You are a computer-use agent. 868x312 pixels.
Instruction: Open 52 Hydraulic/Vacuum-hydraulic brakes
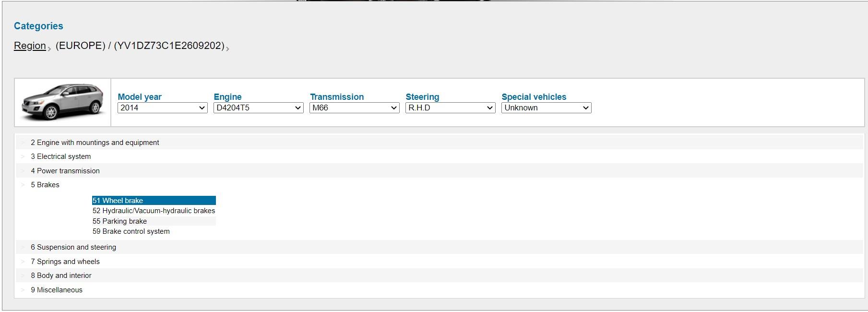coord(154,211)
